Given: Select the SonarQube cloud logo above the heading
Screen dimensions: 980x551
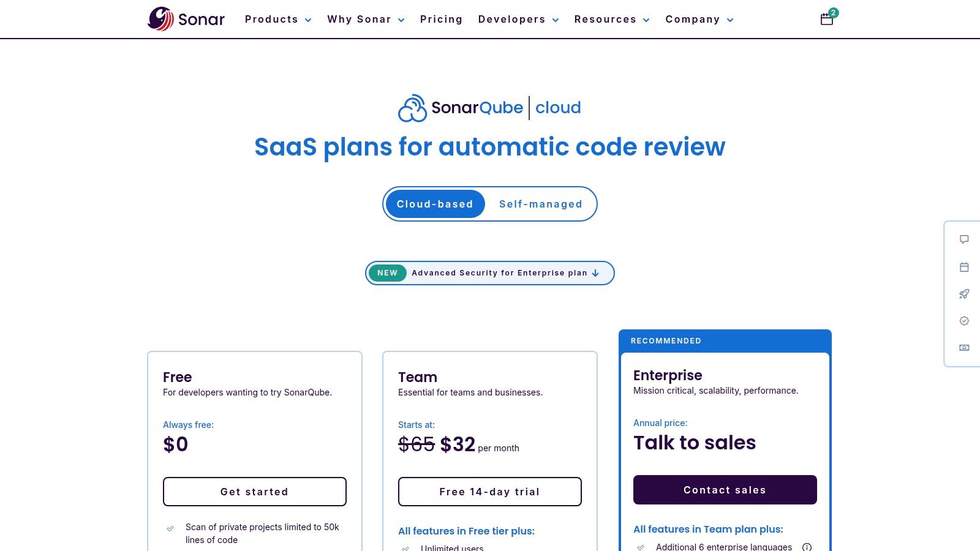Looking at the screenshot, I should click(489, 108).
